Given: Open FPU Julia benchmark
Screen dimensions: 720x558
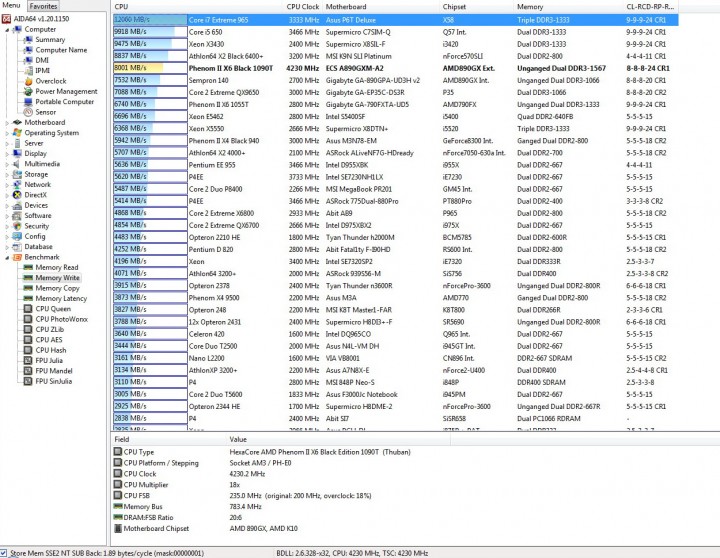Looking at the screenshot, I should (49, 361).
